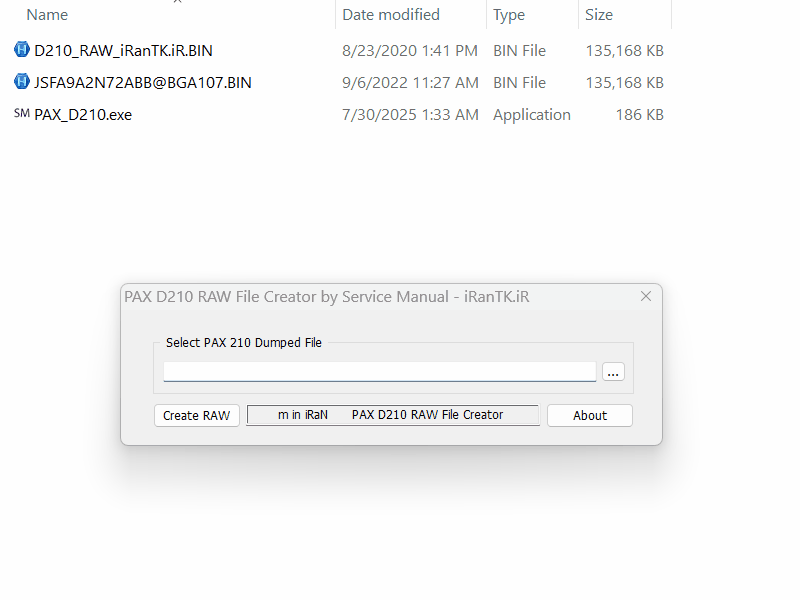Image resolution: width=800 pixels, height=600 pixels.
Task: Click the JSFA9A2N72ABB@BGA107.BIN file icon
Action: [21, 82]
